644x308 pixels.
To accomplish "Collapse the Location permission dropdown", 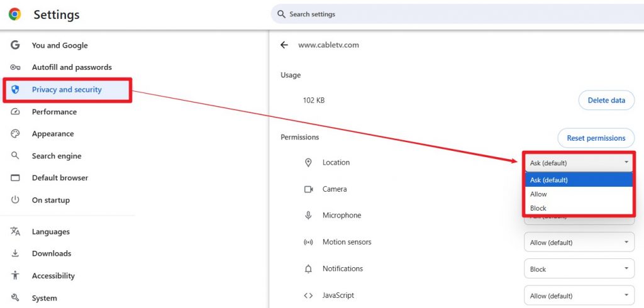I will click(x=579, y=163).
